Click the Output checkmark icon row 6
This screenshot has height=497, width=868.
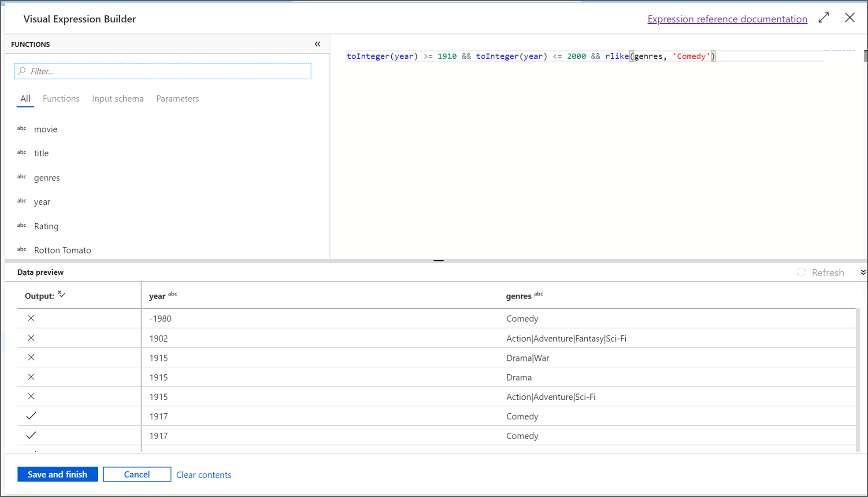[30, 416]
